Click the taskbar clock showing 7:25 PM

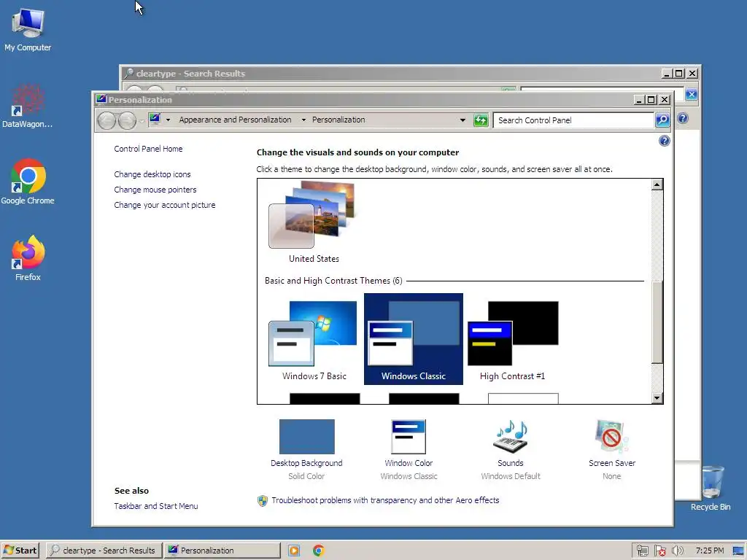click(709, 551)
